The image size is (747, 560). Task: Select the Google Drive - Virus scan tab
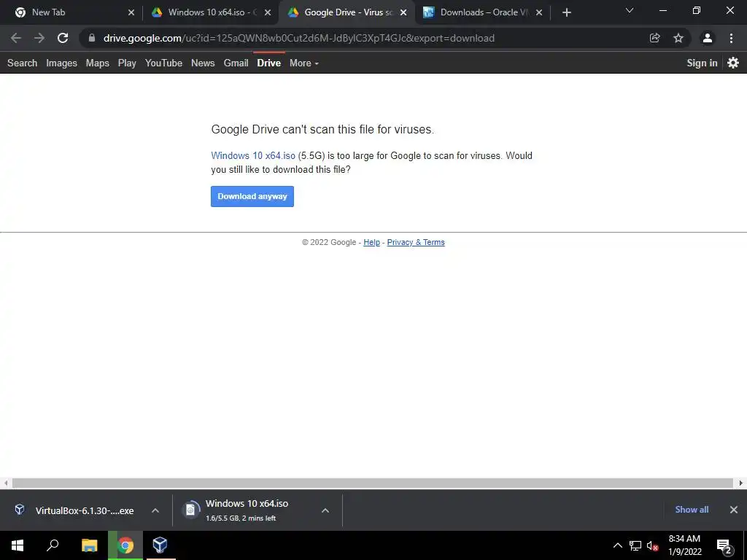[x=347, y=12]
